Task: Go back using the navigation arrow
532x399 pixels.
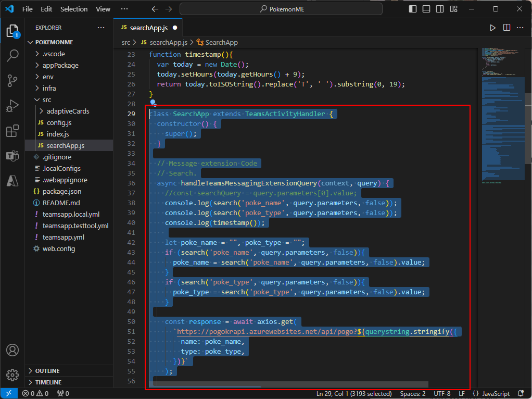Action: [155, 9]
